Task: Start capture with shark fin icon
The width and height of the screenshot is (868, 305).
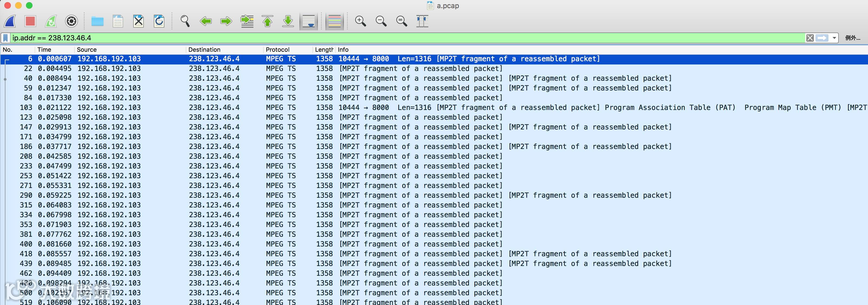Action: pyautogui.click(x=10, y=21)
